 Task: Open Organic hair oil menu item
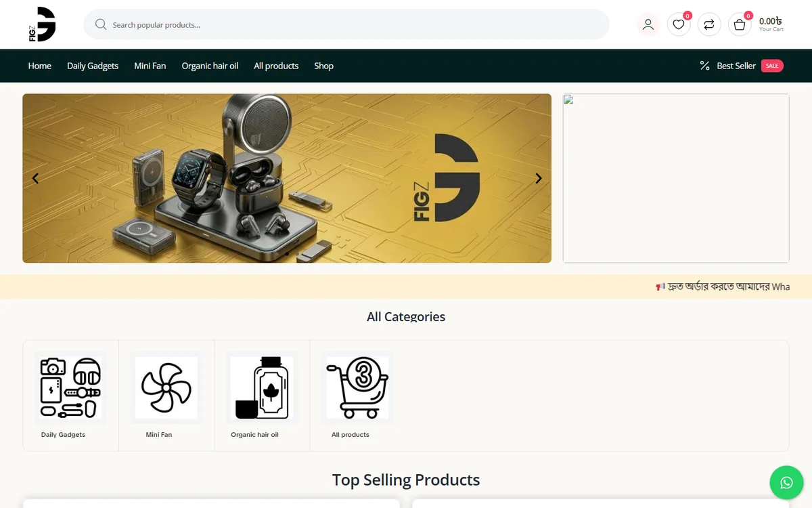[210, 66]
